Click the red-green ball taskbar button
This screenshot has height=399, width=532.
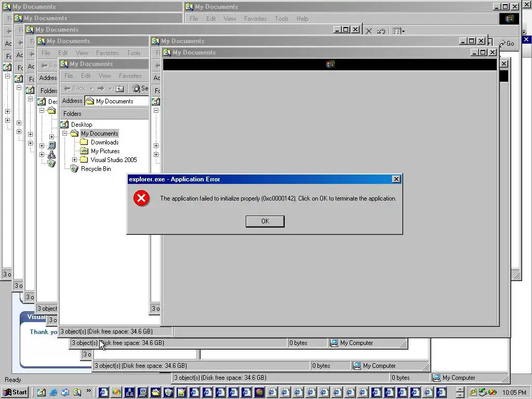click(259, 393)
